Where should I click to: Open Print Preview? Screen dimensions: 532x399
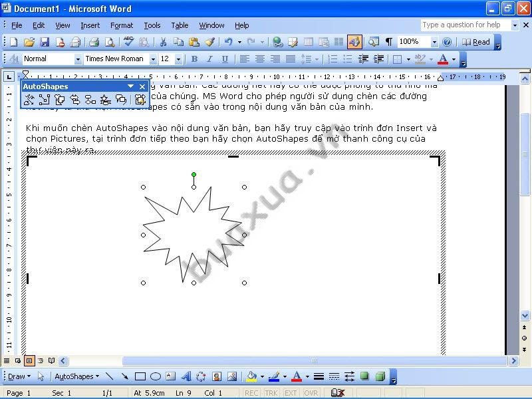(110, 42)
